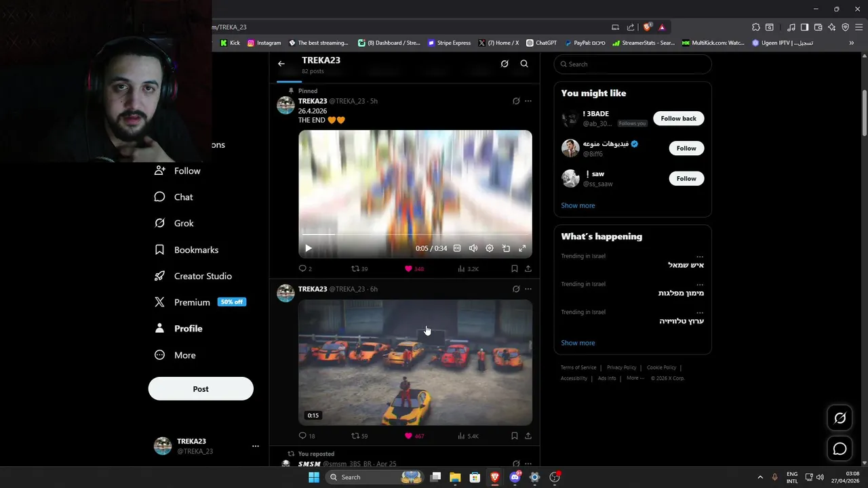
Task: Follow back ! 3BADE
Action: click(x=679, y=119)
